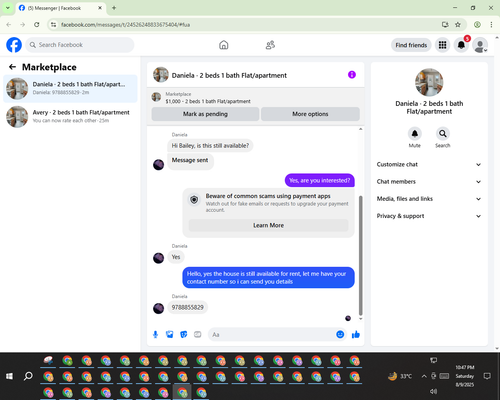Attach a photo to message
The image size is (500, 400).
click(170, 334)
